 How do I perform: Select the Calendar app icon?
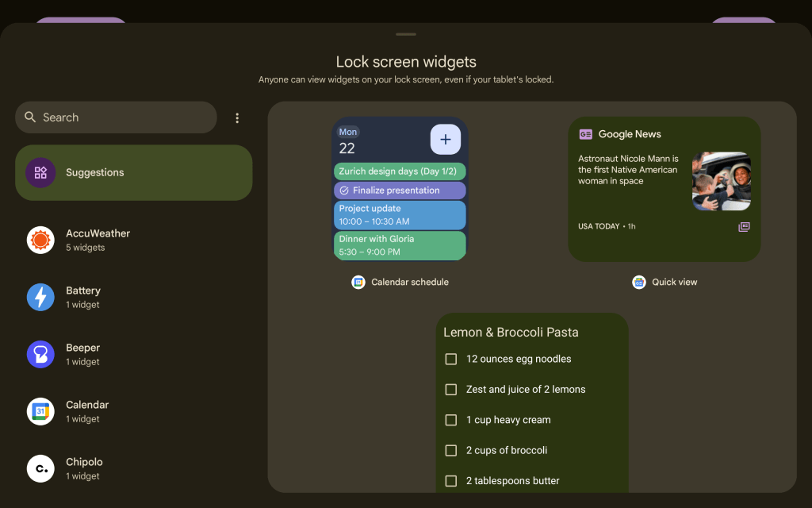(40, 411)
